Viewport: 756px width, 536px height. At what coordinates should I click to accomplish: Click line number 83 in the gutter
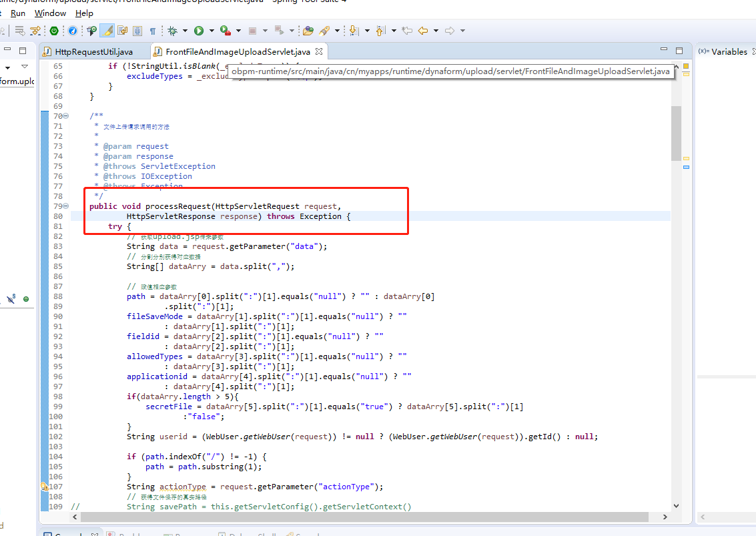(58, 246)
